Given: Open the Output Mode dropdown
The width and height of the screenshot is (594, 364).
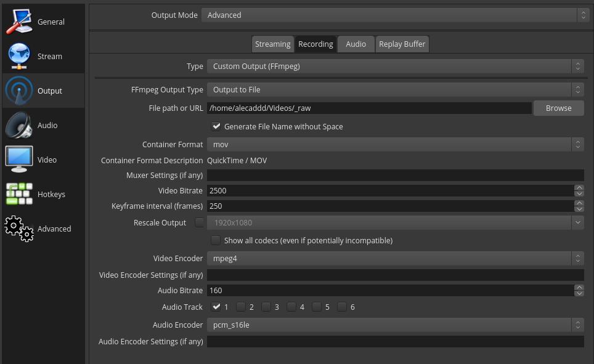Looking at the screenshot, I should (x=396, y=15).
